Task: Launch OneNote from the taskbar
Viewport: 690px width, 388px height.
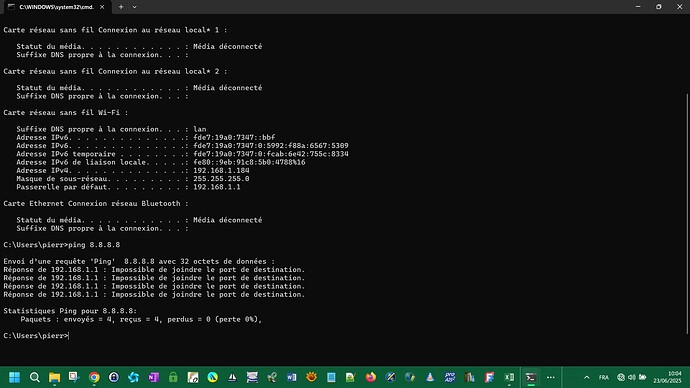Action: 153,377
